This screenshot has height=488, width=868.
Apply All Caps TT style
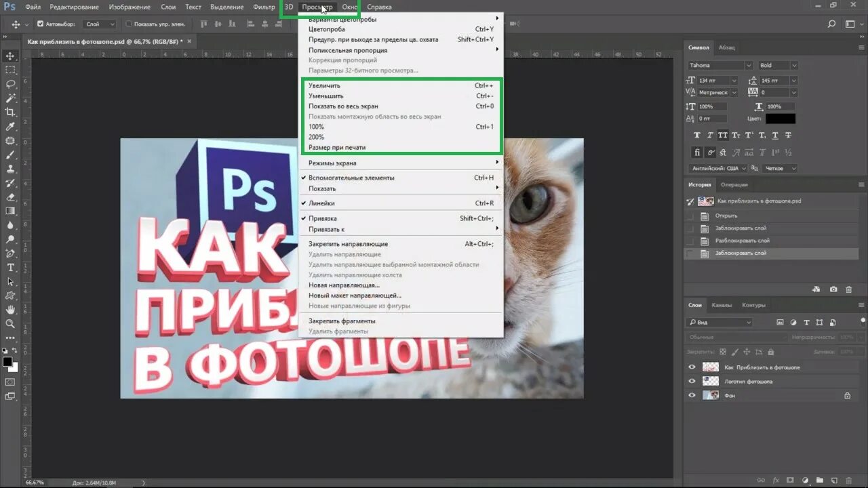click(723, 135)
